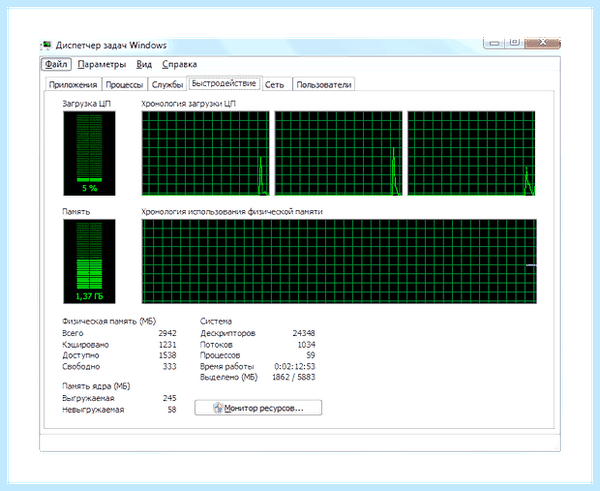This screenshot has width=600, height=491.
Task: Click the CPU load 5 % gauge
Action: point(90,153)
